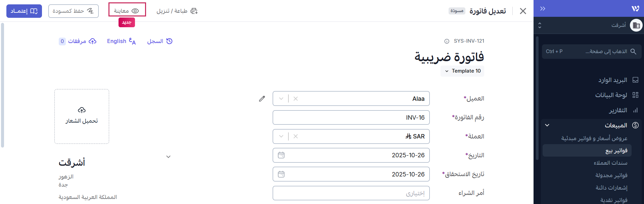Click the search icon in the sidebar

coord(633,51)
